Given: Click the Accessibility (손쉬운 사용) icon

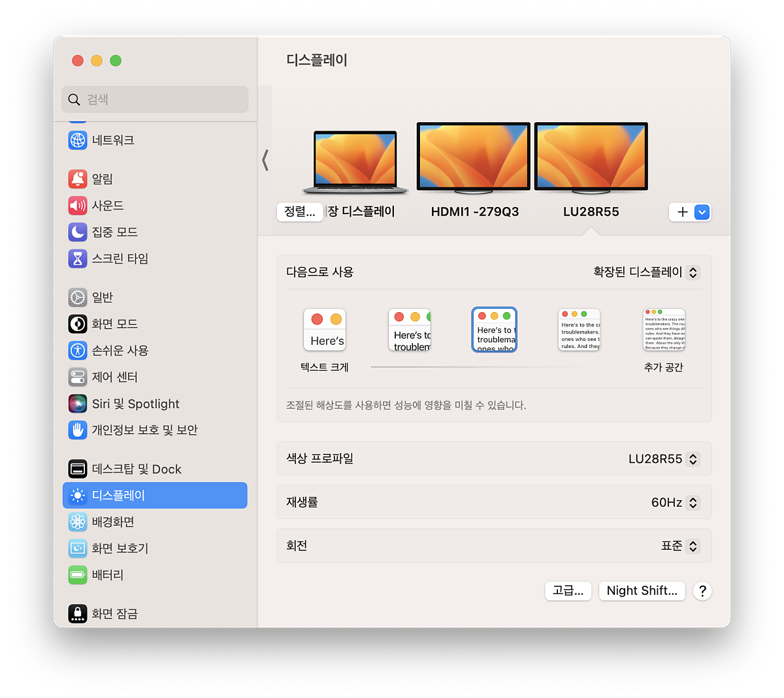Looking at the screenshot, I should pyautogui.click(x=78, y=351).
